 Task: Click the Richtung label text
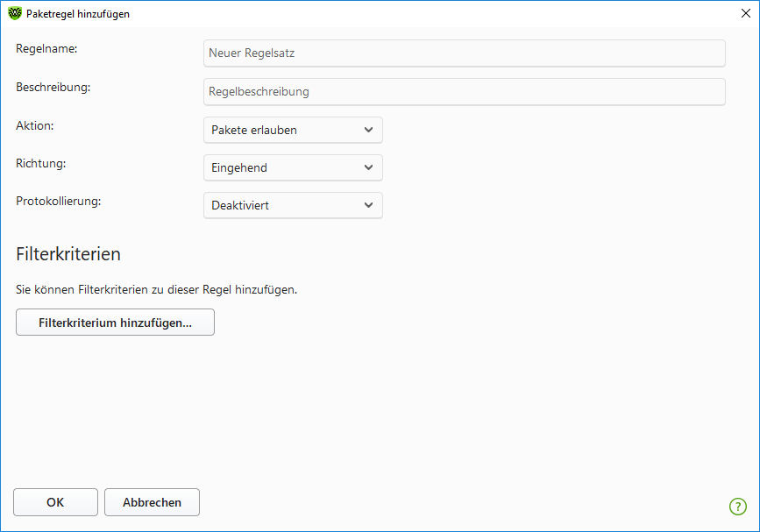coord(41,163)
